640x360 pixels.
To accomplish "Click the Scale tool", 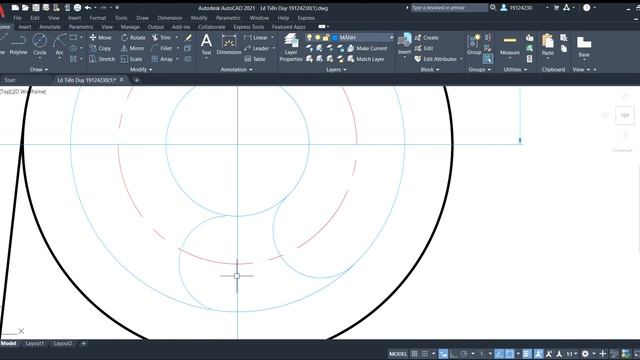I will pyautogui.click(x=131, y=59).
